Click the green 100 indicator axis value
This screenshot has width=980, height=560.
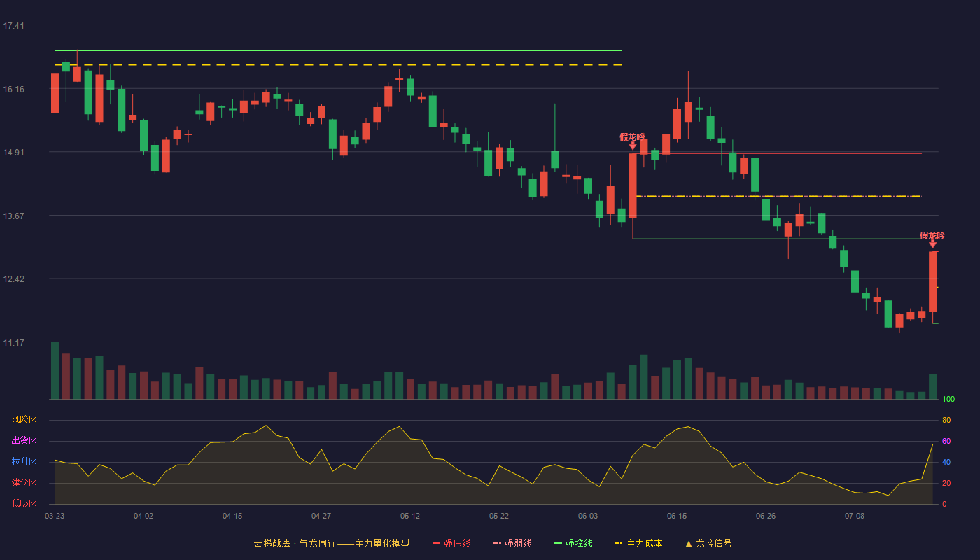(948, 400)
